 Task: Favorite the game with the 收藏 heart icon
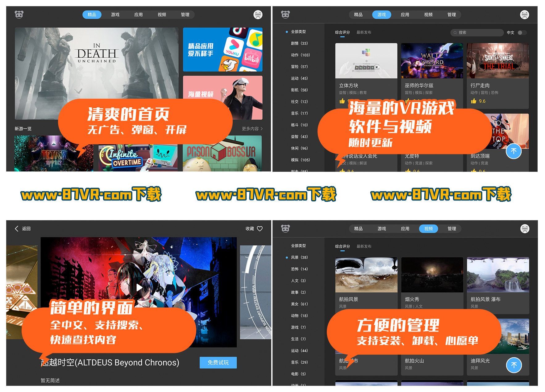point(260,229)
